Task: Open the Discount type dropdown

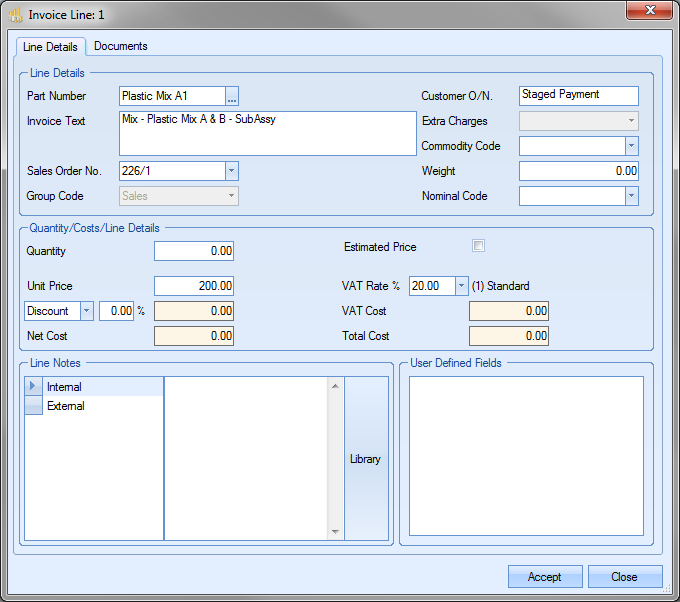Action: pos(86,311)
